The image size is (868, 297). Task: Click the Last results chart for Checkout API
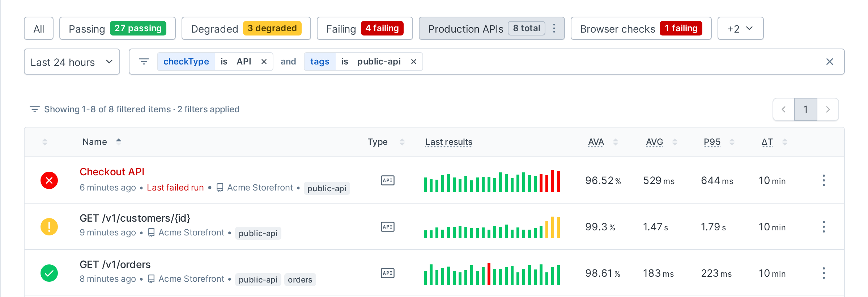pyautogui.click(x=492, y=181)
